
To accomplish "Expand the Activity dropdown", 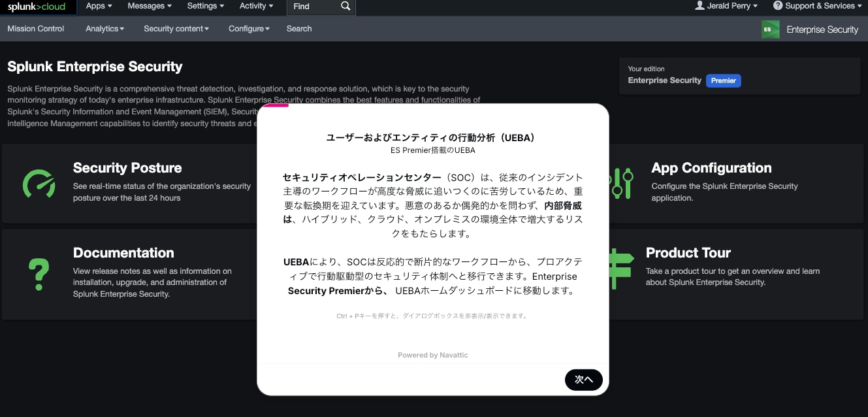I will tap(257, 6).
